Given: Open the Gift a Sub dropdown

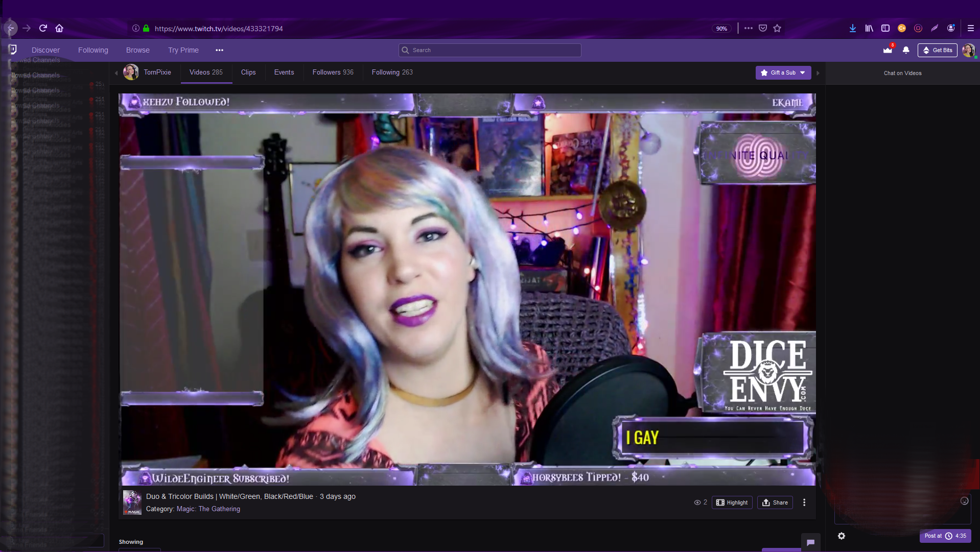Looking at the screenshot, I should (783, 73).
